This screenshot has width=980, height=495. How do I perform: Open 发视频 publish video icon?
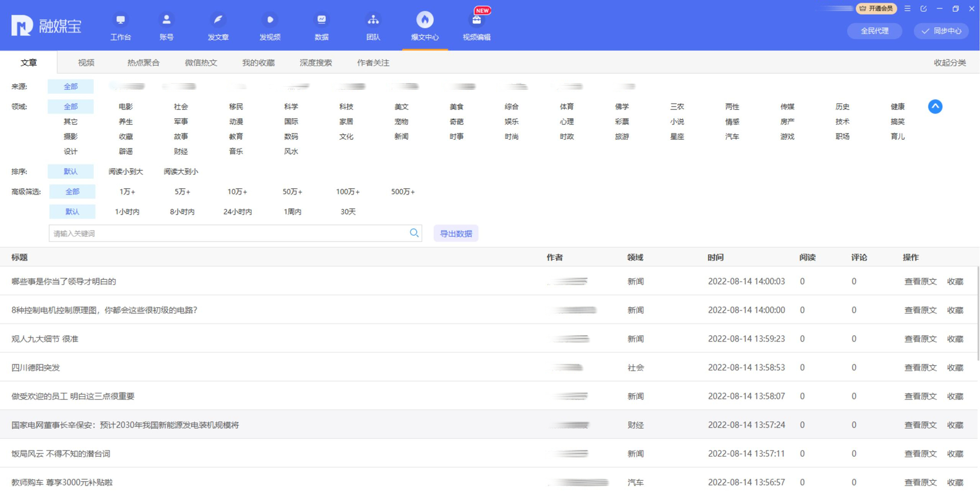point(269,21)
